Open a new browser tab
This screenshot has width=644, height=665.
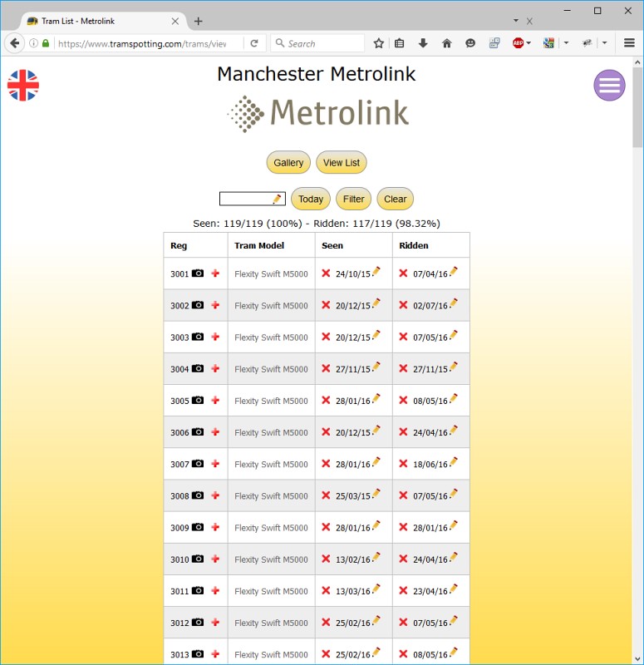[198, 22]
